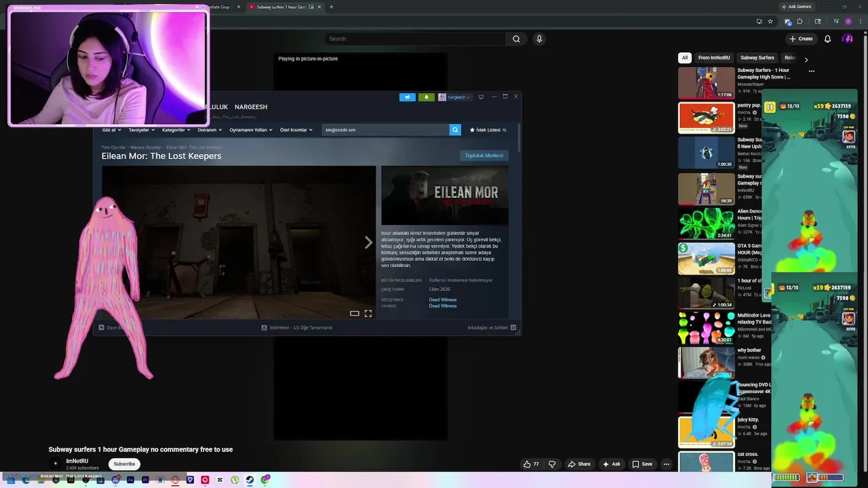The height and width of the screenshot is (488, 868).
Task: Expand Oynamanın Yolları dropdown
Action: pos(251,129)
